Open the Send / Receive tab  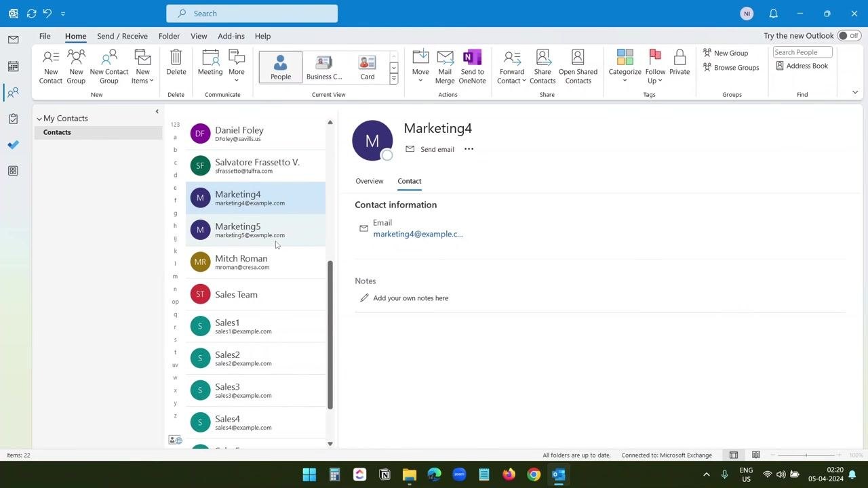point(122,36)
